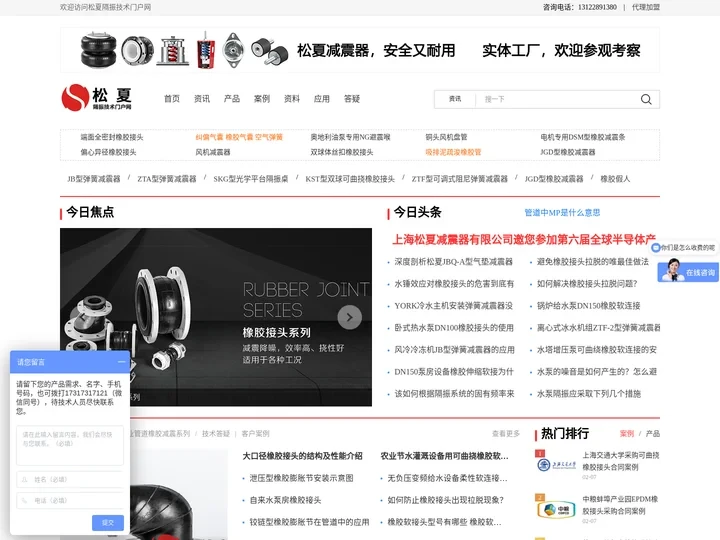Advance carousel with the right arrow

pyautogui.click(x=349, y=317)
